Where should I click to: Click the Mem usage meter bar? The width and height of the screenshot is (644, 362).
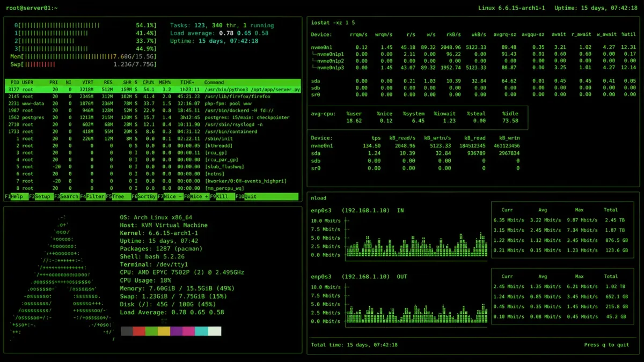pos(84,56)
